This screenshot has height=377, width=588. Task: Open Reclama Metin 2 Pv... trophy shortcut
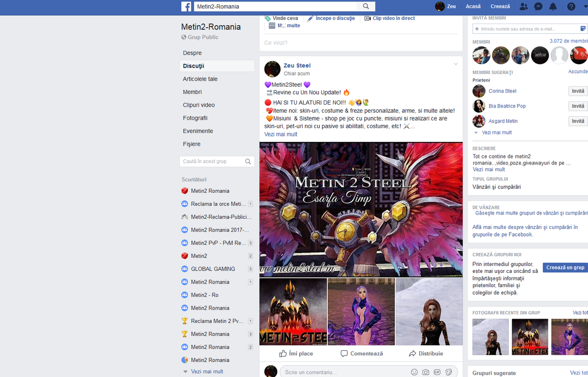[217, 321]
